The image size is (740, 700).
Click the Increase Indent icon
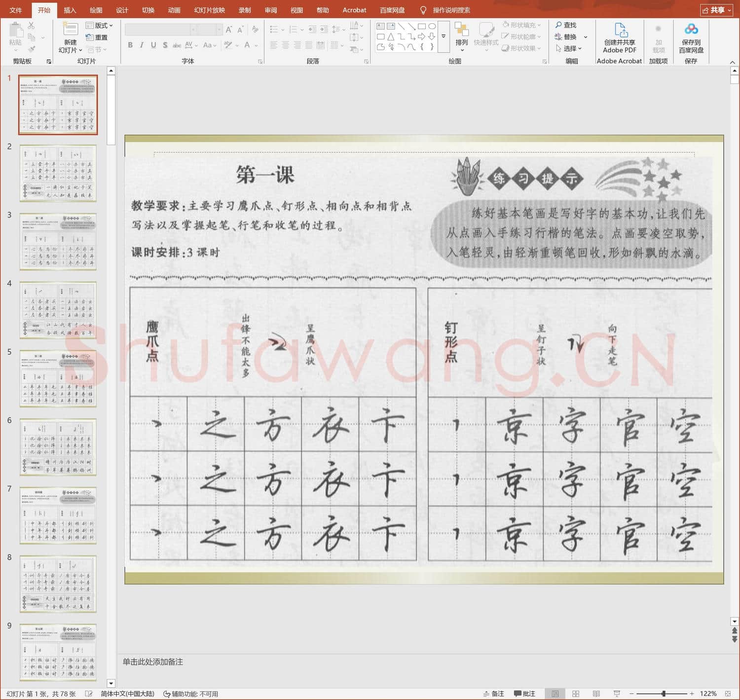(324, 30)
